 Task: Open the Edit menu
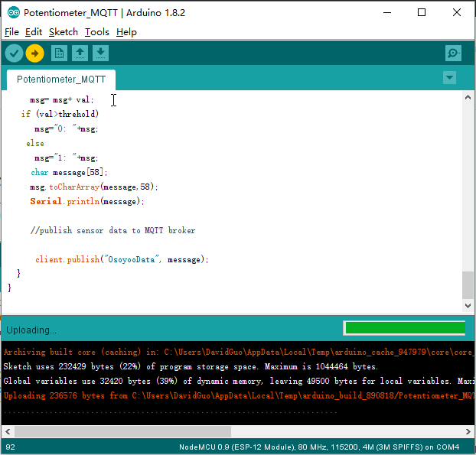(x=34, y=32)
